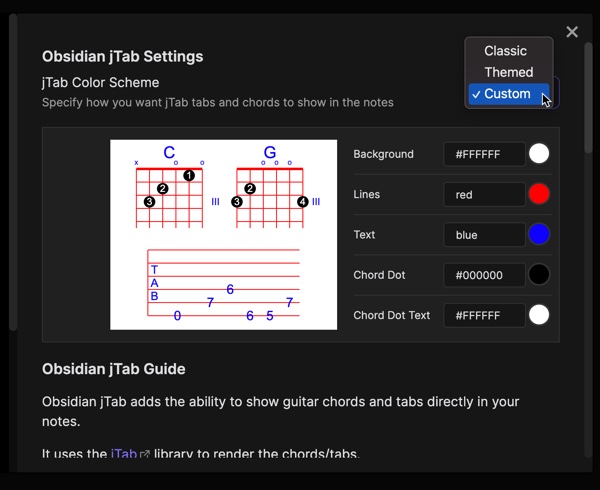Click the tablature staff preview
The image size is (600, 490).
223,285
